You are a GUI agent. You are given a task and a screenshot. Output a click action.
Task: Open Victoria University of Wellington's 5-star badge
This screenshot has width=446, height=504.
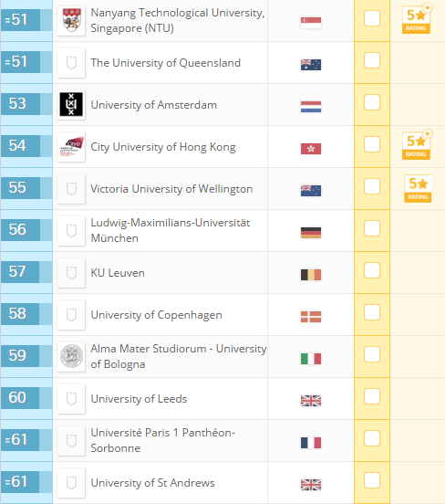click(418, 188)
